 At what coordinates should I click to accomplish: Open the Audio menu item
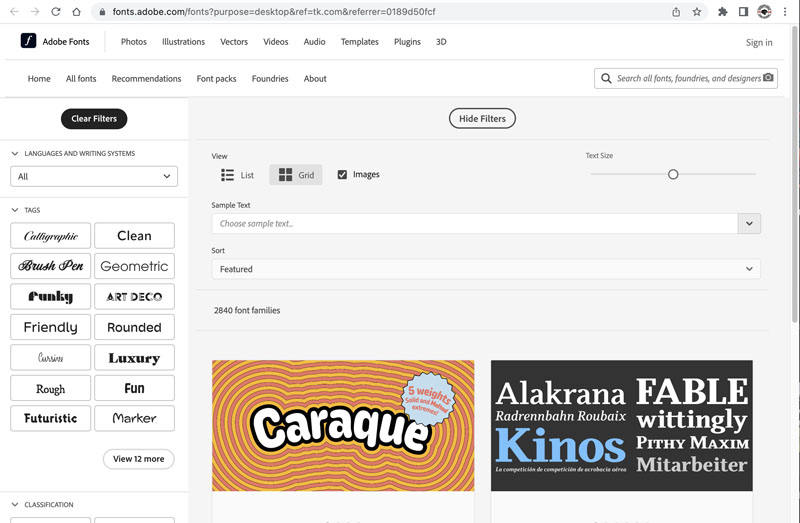click(314, 42)
